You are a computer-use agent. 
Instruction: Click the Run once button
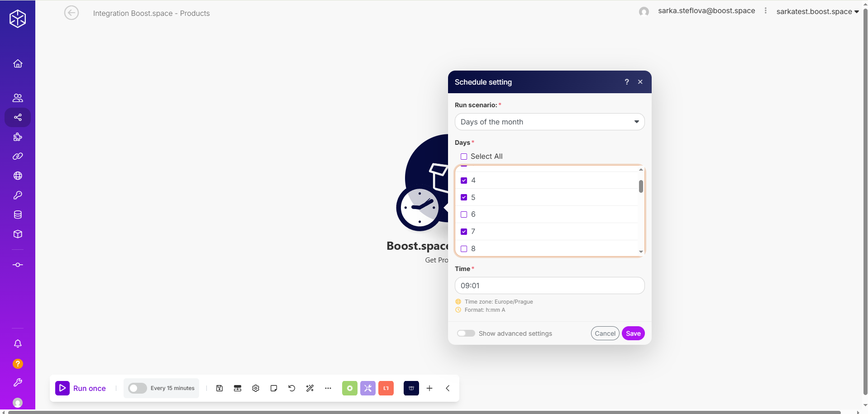[x=81, y=388]
